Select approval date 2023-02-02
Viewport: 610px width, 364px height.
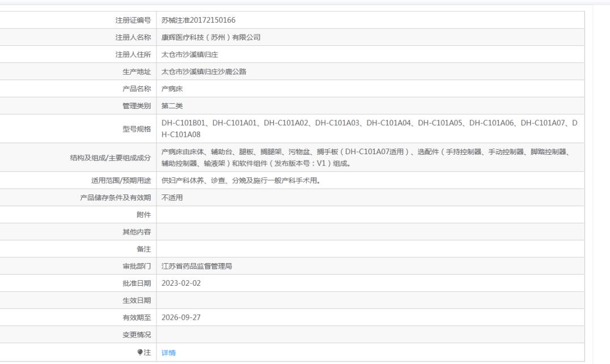point(181,283)
